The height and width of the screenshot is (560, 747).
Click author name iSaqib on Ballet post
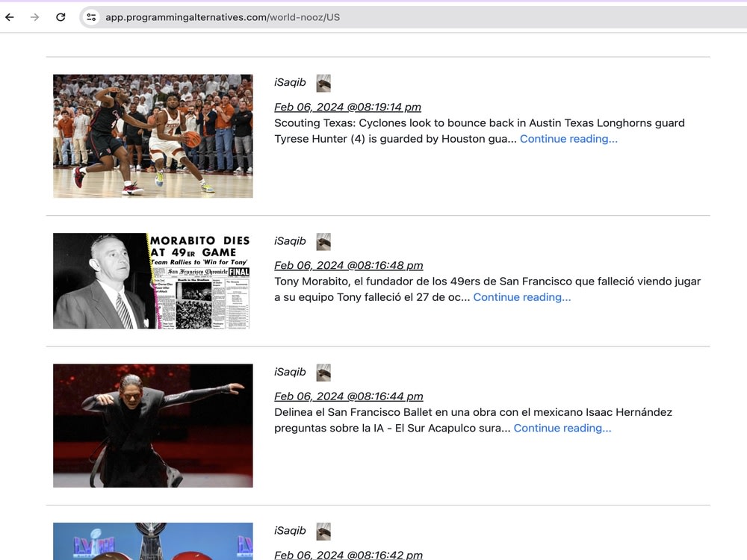coord(290,372)
